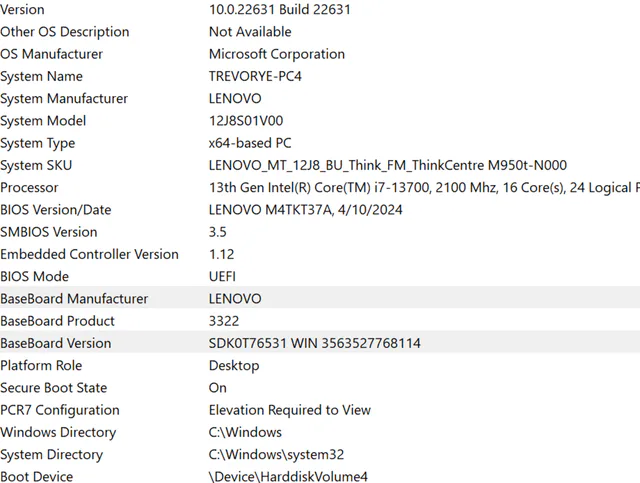Select the Embedded Controller Version label

(x=89, y=254)
